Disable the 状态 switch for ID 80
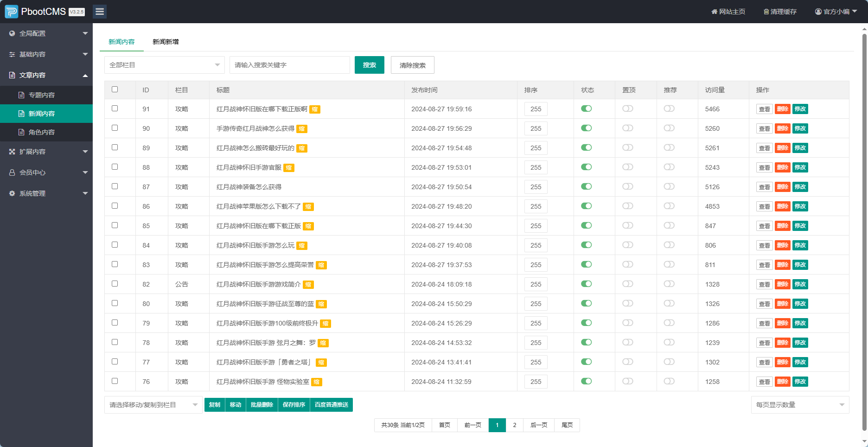Viewport: 868px width, 447px height. point(587,303)
